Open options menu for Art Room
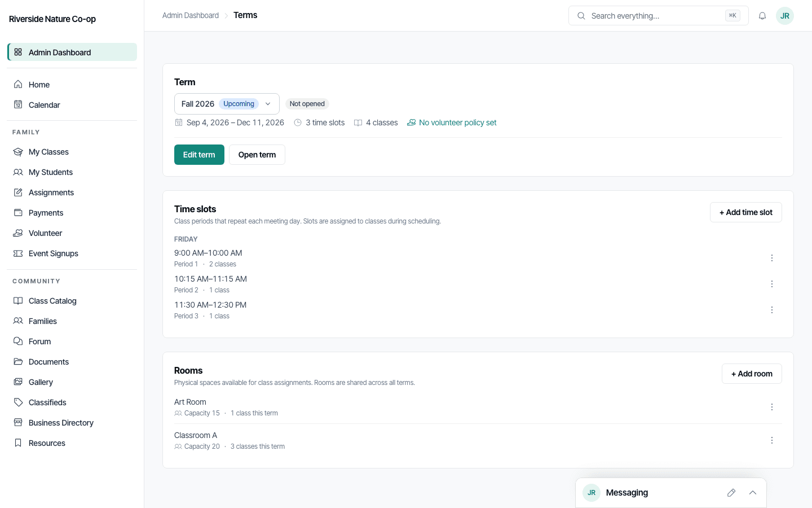This screenshot has width=812, height=508. click(772, 407)
